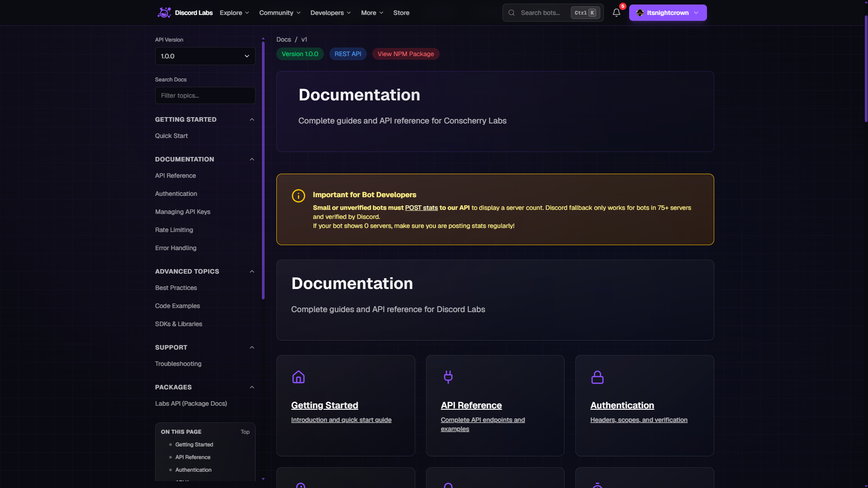Open Troubleshooting in sidebar
This screenshot has height=488, width=868.
(178, 364)
